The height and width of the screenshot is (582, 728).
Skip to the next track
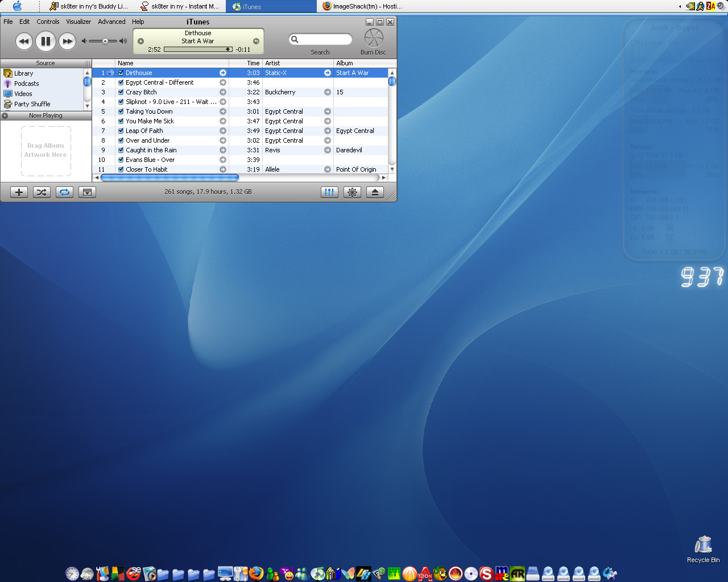67,41
